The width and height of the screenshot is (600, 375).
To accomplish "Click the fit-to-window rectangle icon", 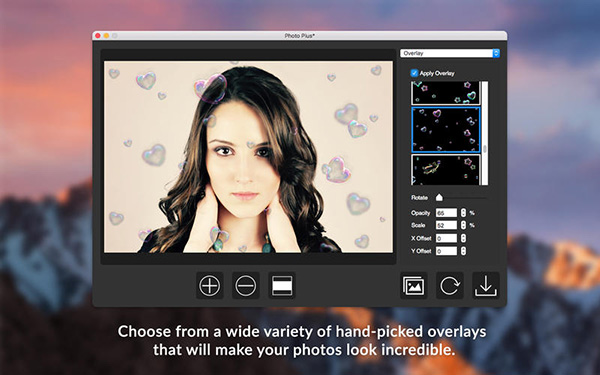I will [282, 285].
